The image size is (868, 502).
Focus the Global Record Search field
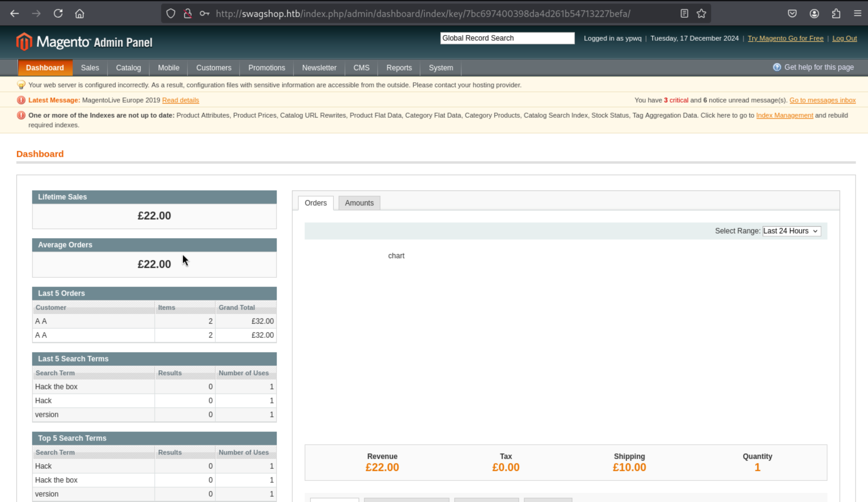click(507, 38)
